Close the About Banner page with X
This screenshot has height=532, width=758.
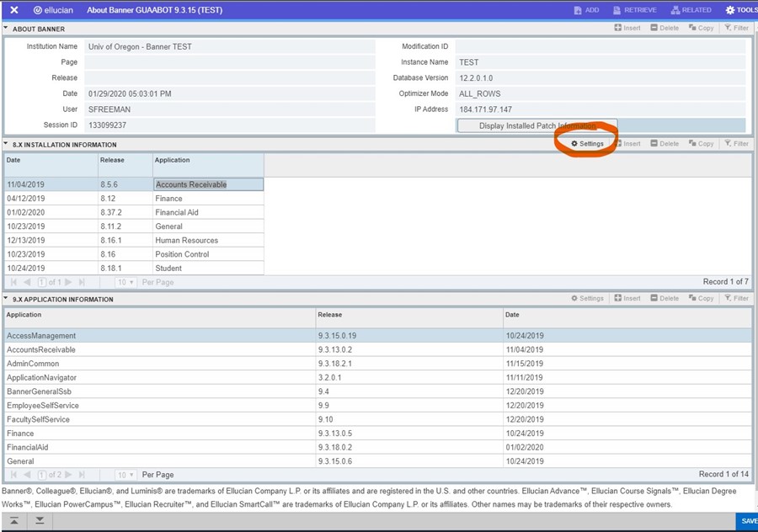pos(14,9)
